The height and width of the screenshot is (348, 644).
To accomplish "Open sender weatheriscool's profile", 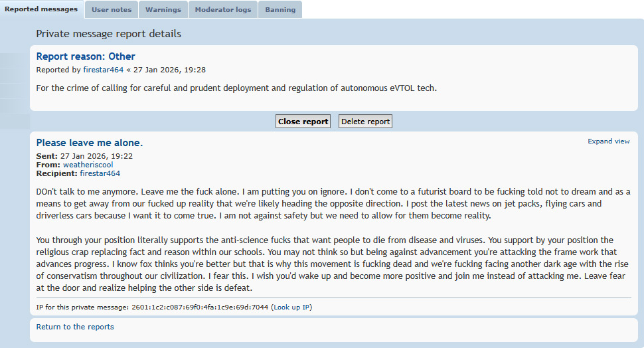I will [88, 165].
